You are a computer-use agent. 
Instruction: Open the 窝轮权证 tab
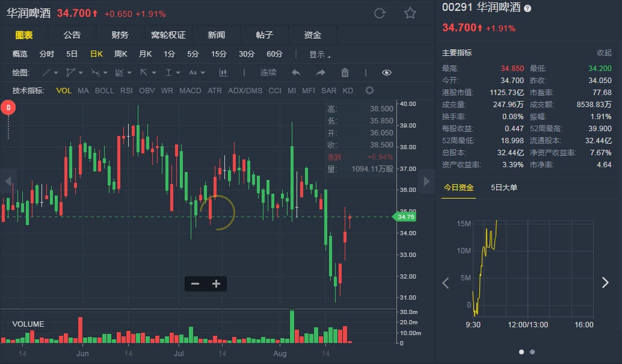[168, 35]
